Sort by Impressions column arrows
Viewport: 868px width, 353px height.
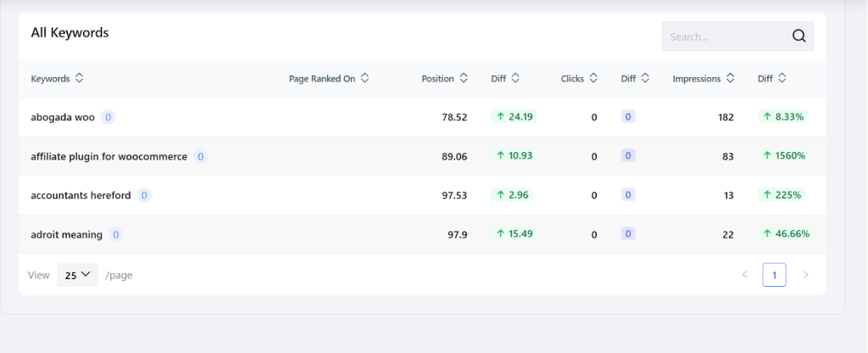730,78
